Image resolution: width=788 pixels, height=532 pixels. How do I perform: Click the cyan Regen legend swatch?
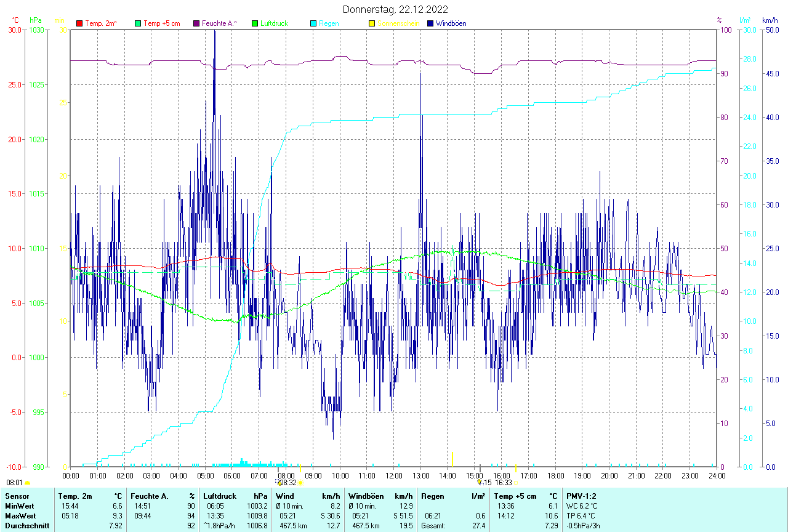click(x=313, y=23)
